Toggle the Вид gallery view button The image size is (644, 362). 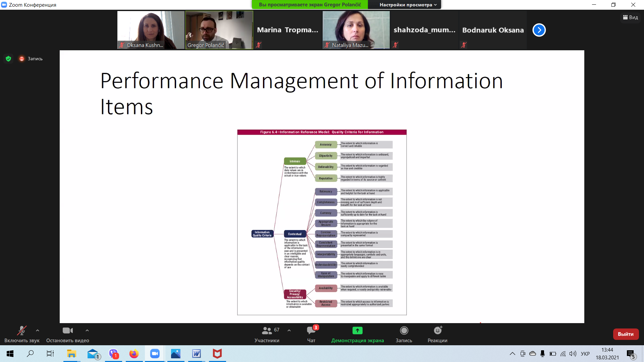[x=631, y=17]
